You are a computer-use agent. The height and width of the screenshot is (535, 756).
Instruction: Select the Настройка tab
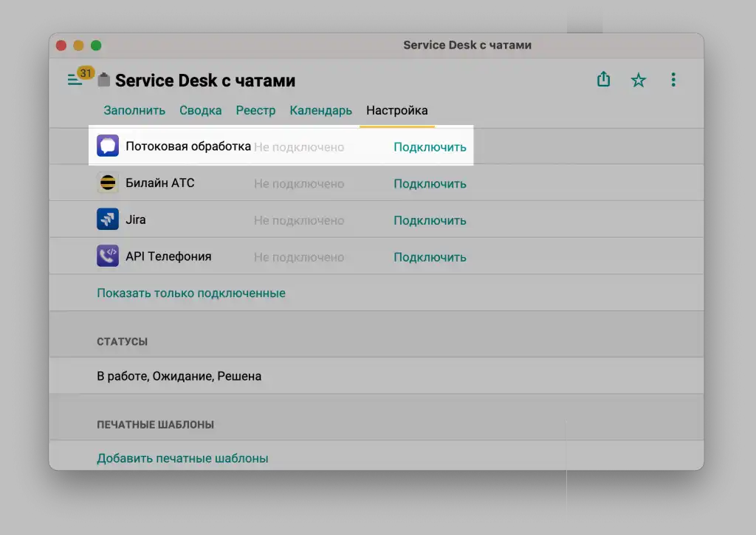pyautogui.click(x=396, y=111)
